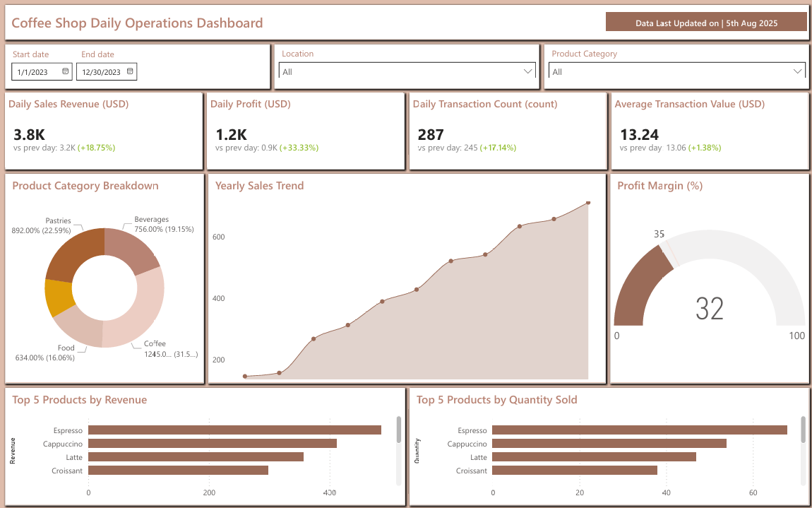Screen dimensions: 812x508
Task: Click the End date field showing 12/30/2023
Action: pyautogui.click(x=107, y=71)
